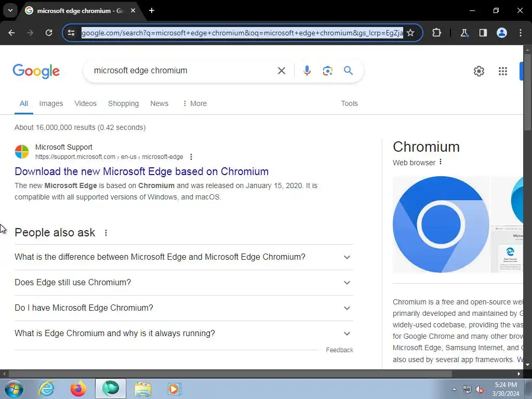The image size is (532, 399).
Task: Expand Does Edge still use Chromium question
Action: [184, 283]
